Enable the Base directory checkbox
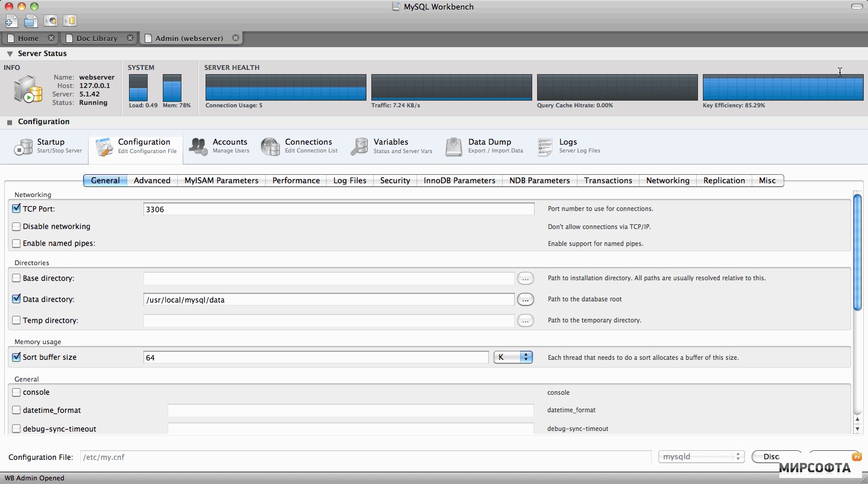 tap(16, 278)
